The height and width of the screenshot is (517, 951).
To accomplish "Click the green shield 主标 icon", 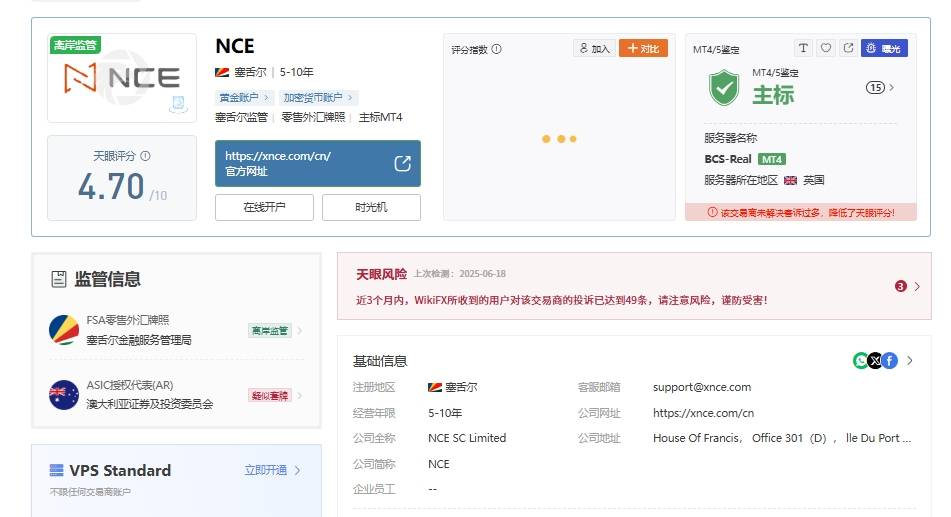I will click(724, 87).
